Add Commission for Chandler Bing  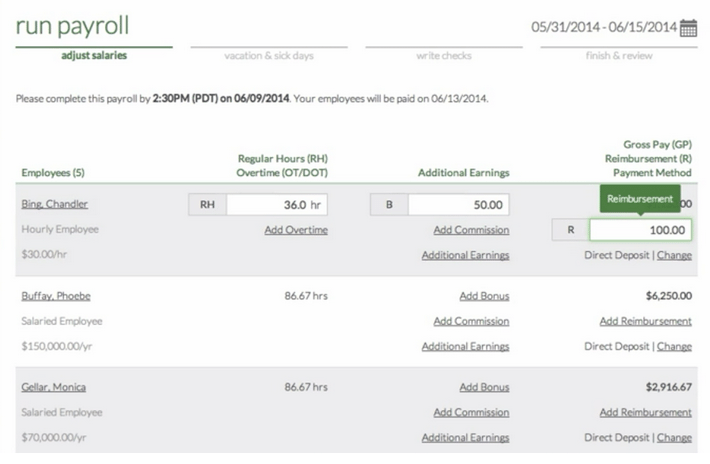pyautogui.click(x=471, y=230)
